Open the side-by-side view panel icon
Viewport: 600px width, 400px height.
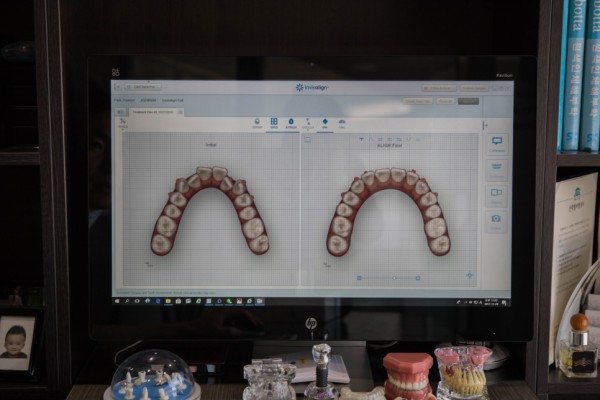point(496,195)
